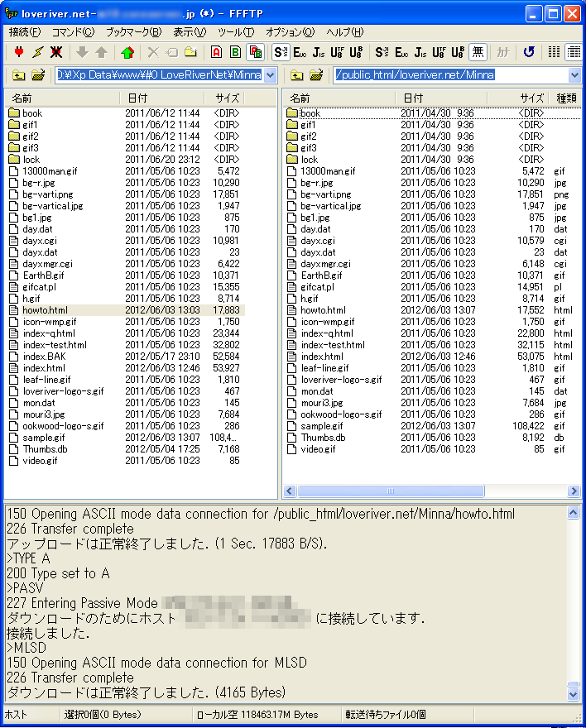Toggle the 無 no-conversion kanji code button
Screen dimensions: 586x728
coord(478,52)
